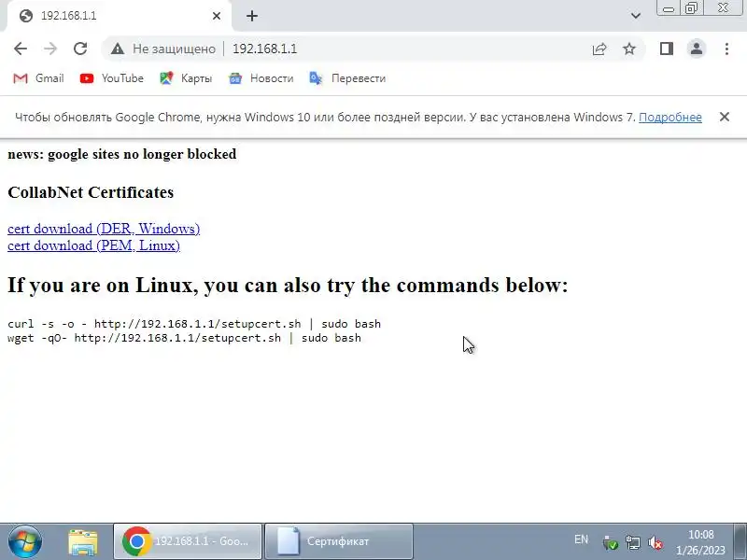
Task: Open the 'Не защищено' security warning
Action: point(163,49)
